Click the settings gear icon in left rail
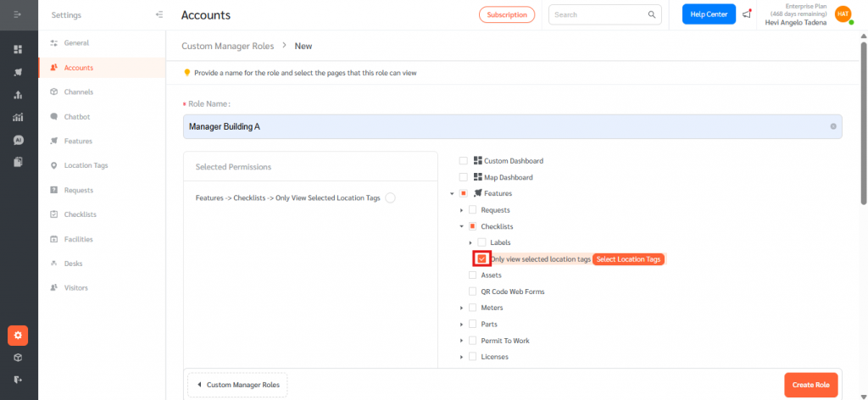 18,336
